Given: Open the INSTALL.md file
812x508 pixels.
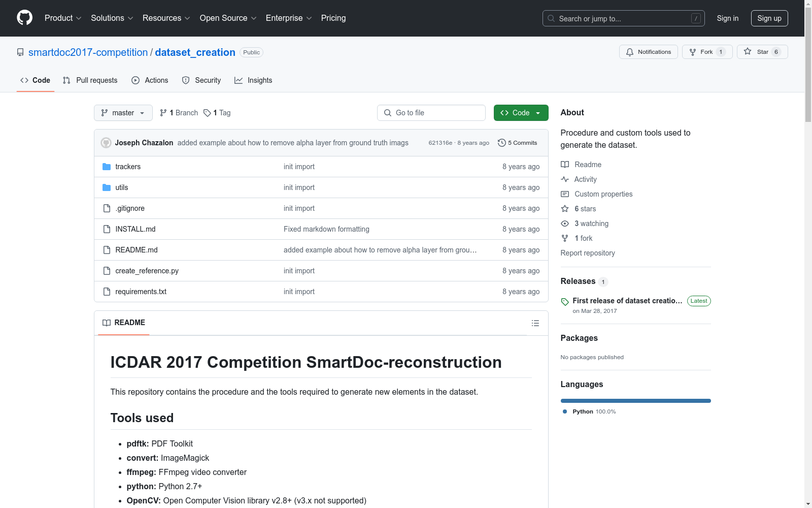Looking at the screenshot, I should 136,229.
